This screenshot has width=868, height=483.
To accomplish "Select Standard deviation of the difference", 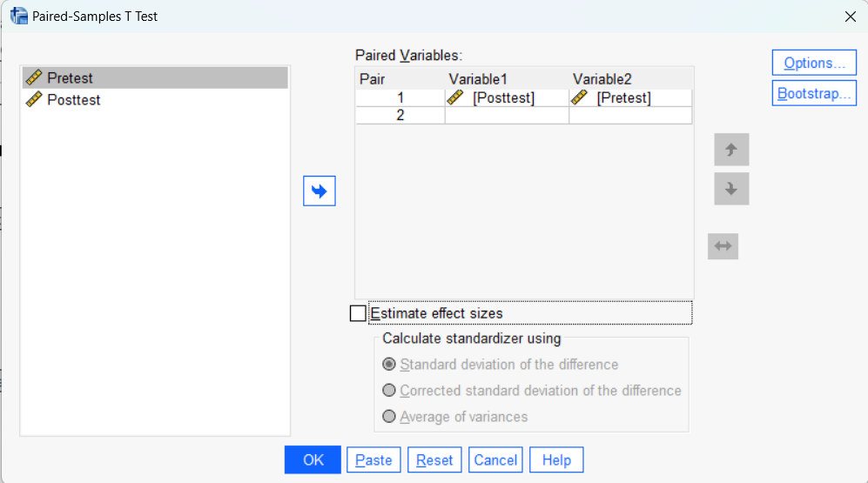I will [389, 365].
